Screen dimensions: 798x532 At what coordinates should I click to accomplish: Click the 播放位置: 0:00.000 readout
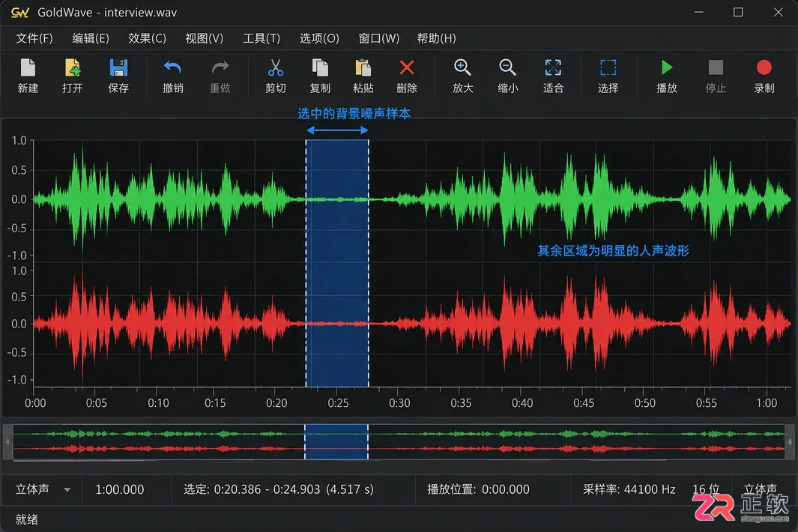[x=478, y=490]
